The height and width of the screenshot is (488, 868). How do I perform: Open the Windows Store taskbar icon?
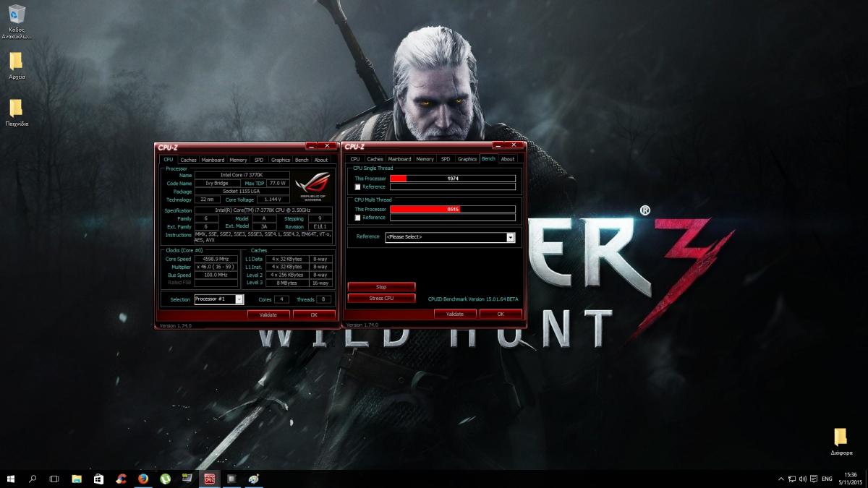click(99, 479)
